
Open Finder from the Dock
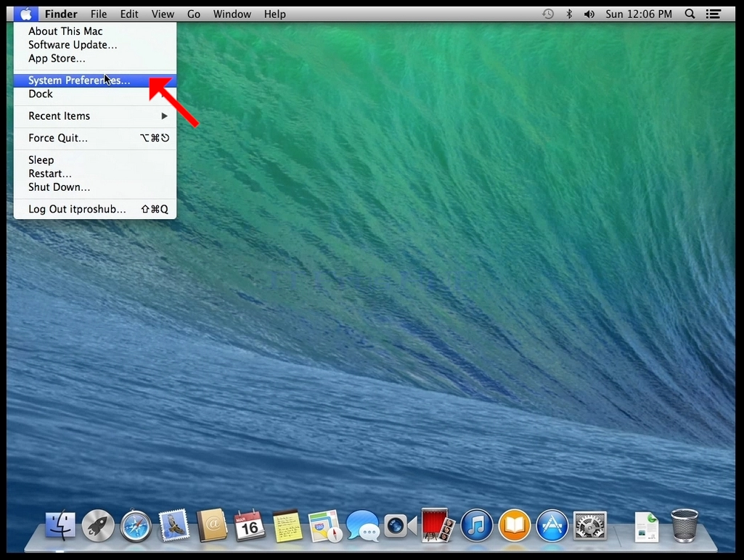point(60,525)
